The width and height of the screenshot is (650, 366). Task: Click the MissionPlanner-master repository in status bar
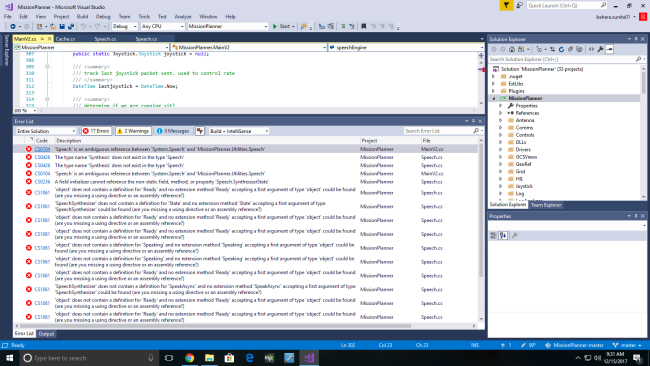coord(575,345)
